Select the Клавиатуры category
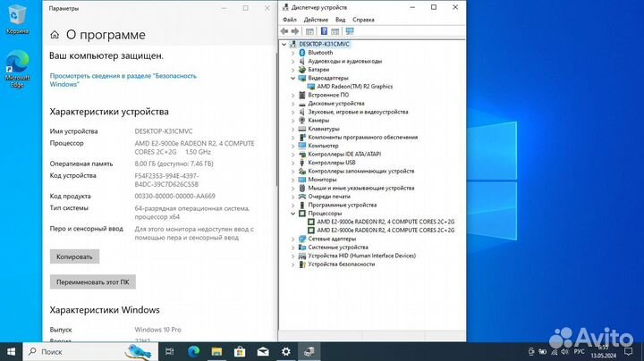This screenshot has height=361, width=644. [324, 129]
